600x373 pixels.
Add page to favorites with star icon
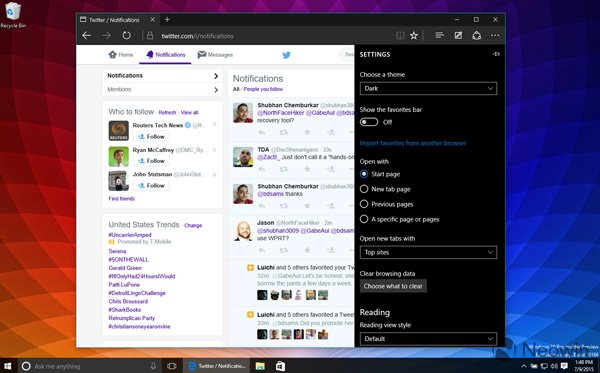point(414,36)
